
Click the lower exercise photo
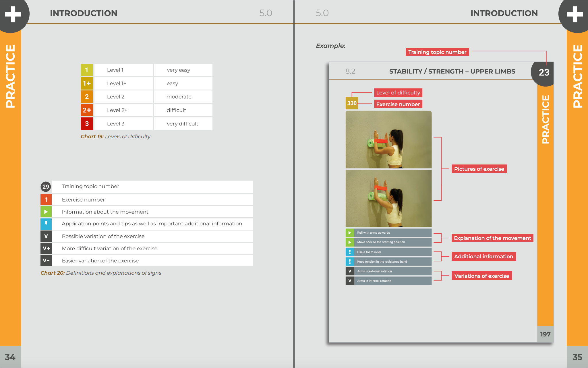pyautogui.click(x=388, y=198)
